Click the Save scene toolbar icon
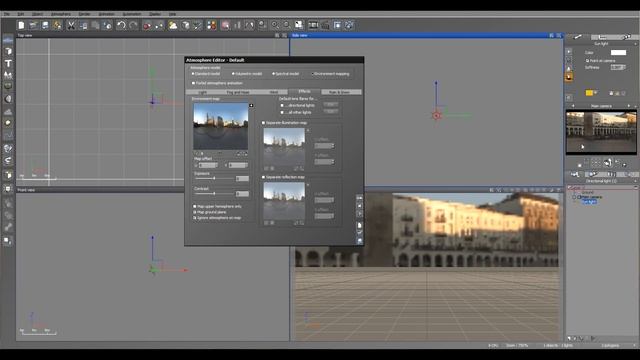 pos(45,25)
